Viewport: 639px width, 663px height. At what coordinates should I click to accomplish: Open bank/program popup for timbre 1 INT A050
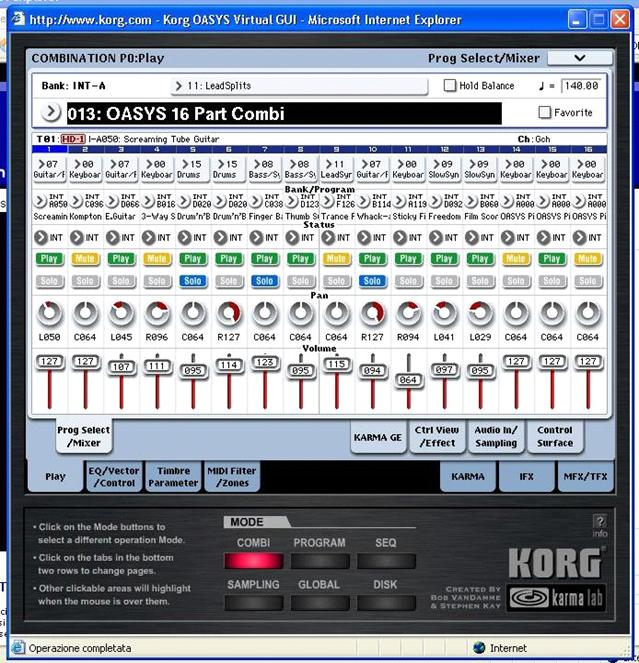pos(40,201)
